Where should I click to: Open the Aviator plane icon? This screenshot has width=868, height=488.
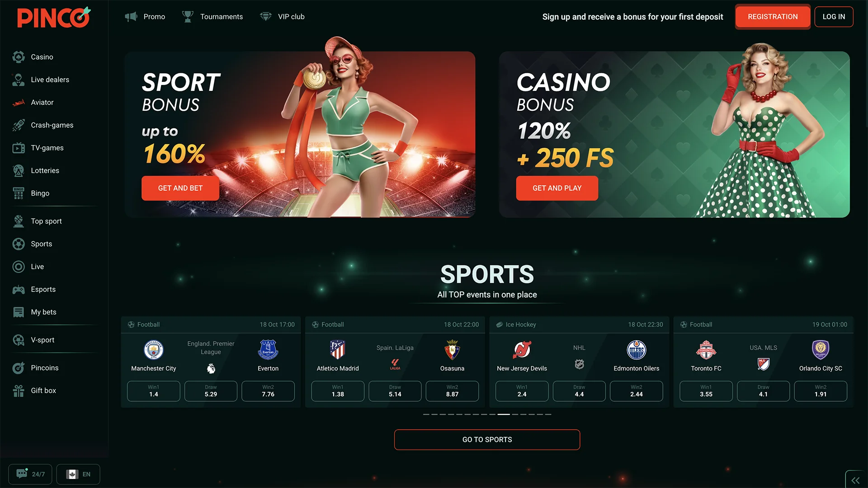tap(19, 103)
